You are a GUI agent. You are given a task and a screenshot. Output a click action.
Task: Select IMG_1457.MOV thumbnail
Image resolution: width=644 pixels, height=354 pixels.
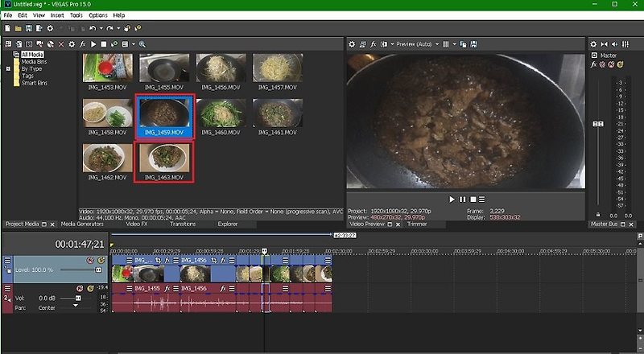278,68
